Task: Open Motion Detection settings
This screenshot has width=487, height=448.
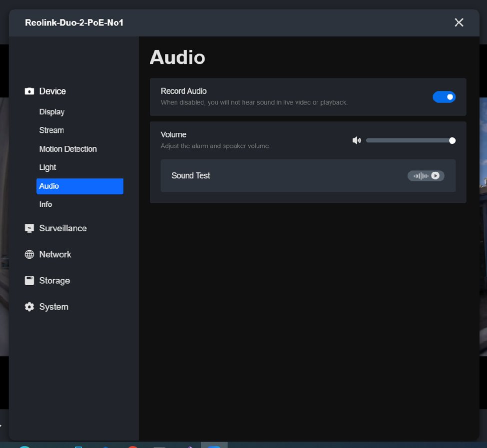Action: (68, 149)
